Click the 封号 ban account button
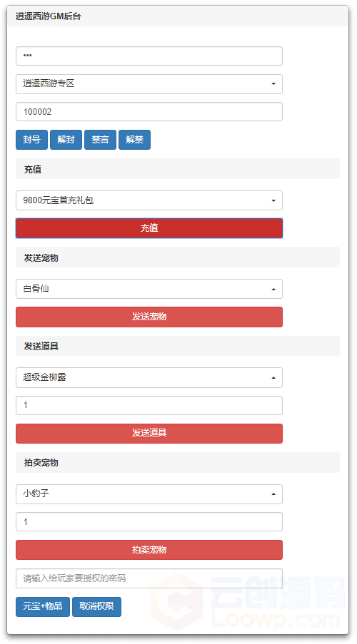Viewport: 357px width, 644px height. [x=31, y=140]
